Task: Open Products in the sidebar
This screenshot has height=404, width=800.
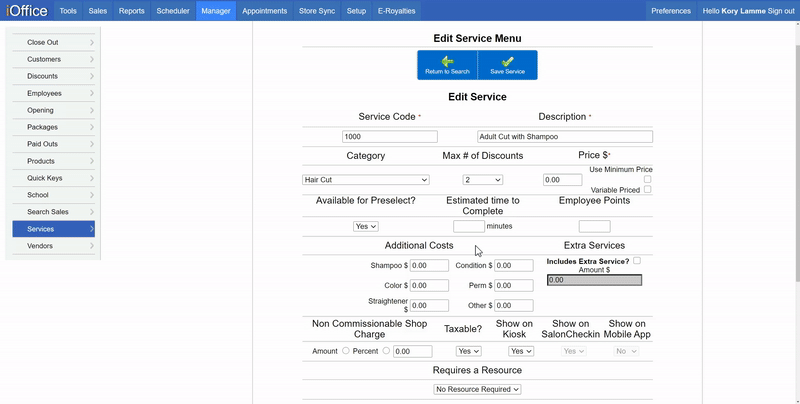Action: click(x=54, y=161)
